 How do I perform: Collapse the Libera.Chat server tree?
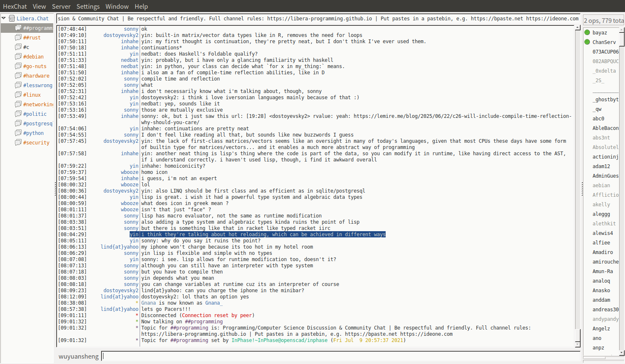[4, 18]
